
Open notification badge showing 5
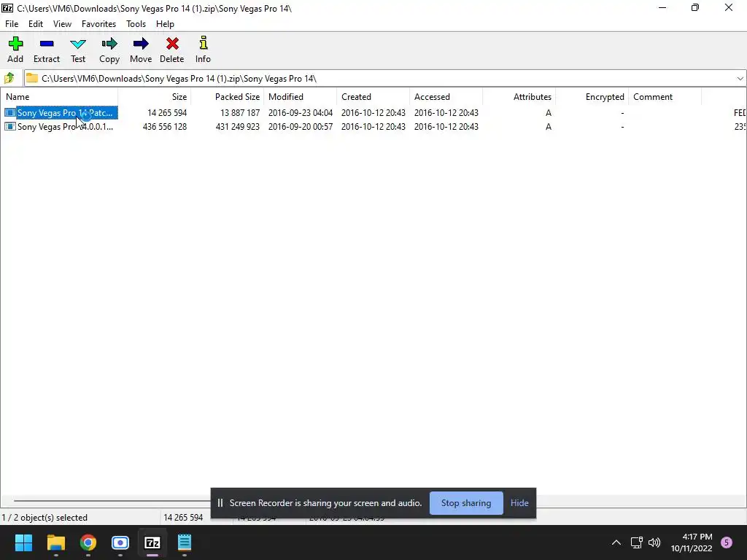(727, 542)
